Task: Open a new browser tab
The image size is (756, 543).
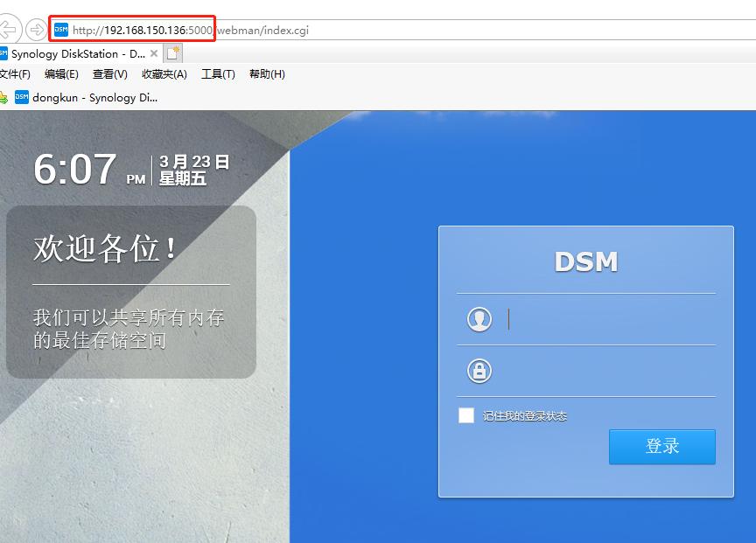Action: coord(171,52)
